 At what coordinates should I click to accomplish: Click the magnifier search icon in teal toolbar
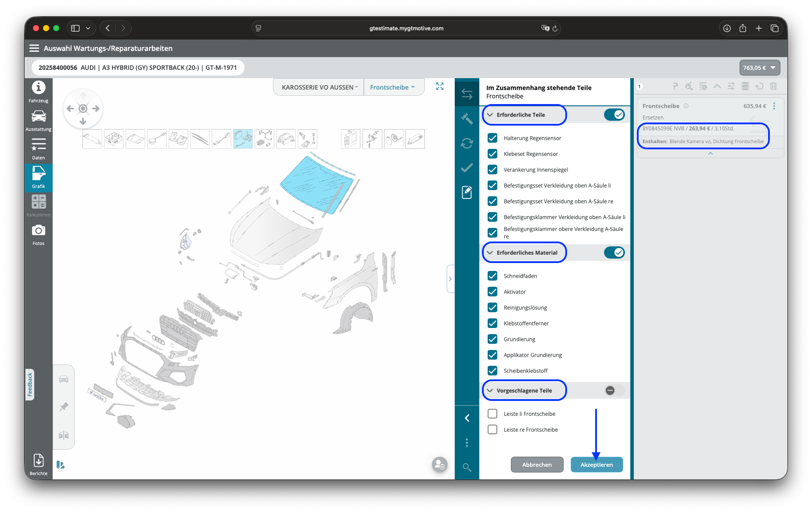pos(467,467)
